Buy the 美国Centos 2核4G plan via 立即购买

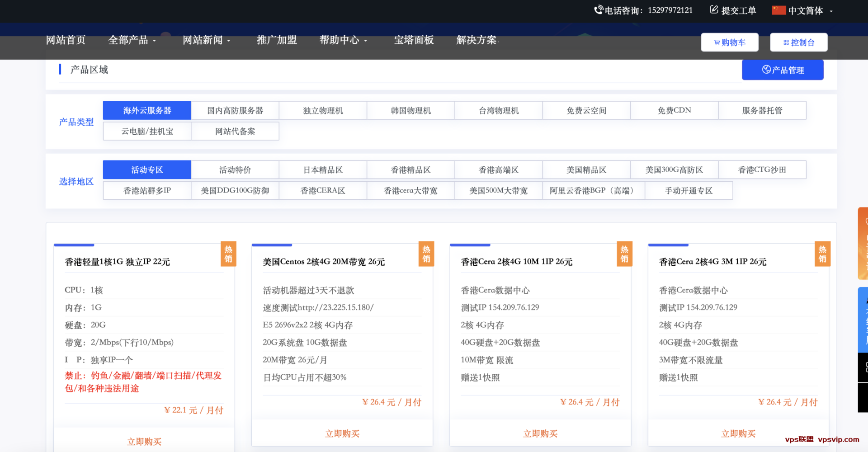[342, 433]
